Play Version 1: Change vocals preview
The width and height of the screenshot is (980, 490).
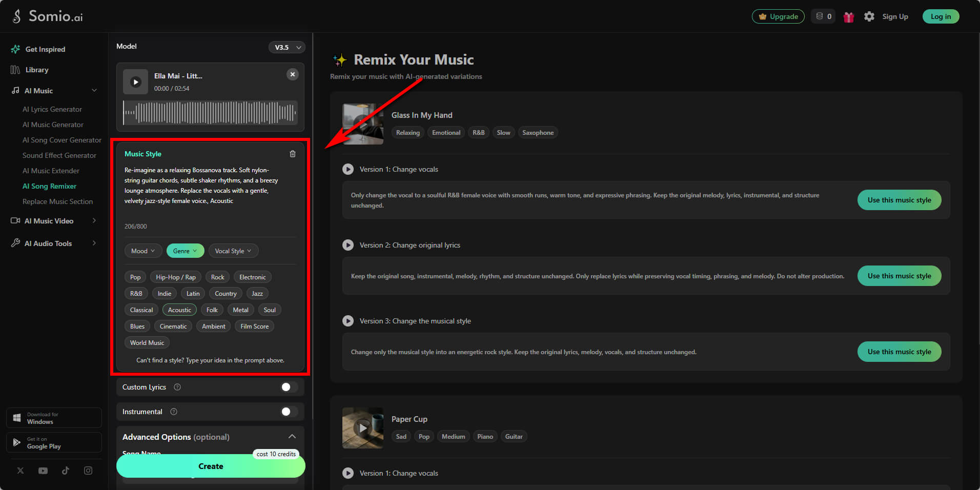click(348, 169)
